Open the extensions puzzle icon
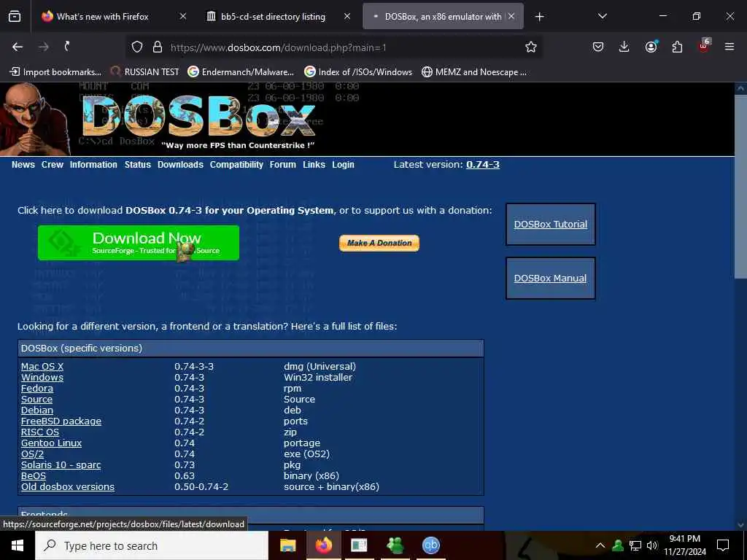The width and height of the screenshot is (747, 560). pyautogui.click(x=677, y=47)
